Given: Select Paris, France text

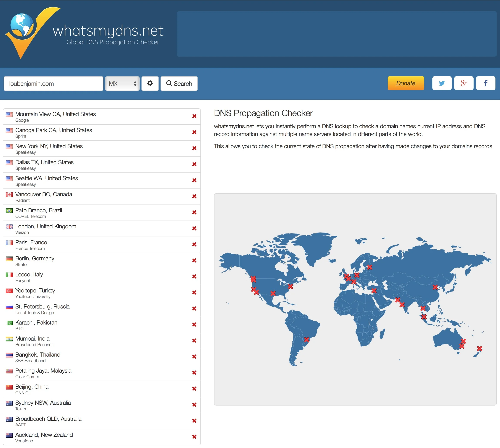Looking at the screenshot, I should tap(31, 242).
